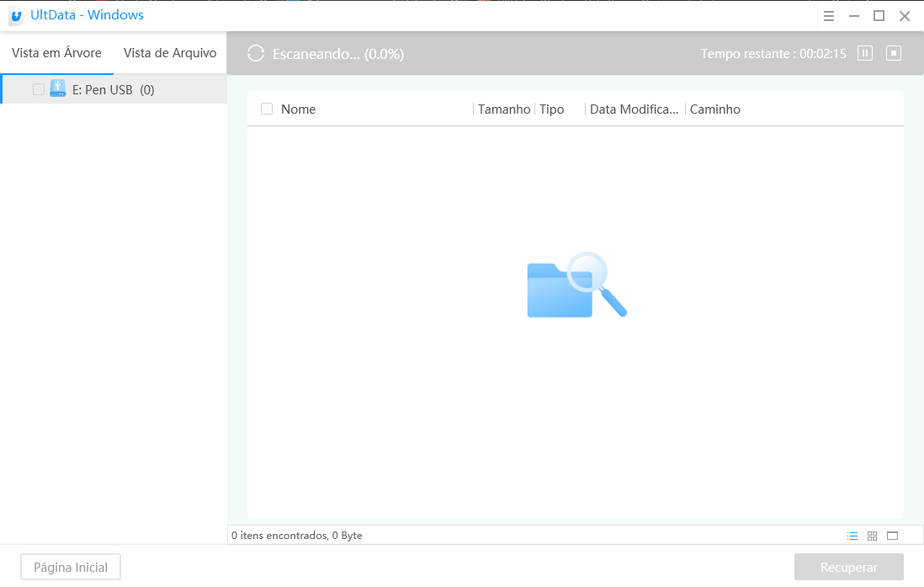Open the Vista em Árvore tab
The image size is (924, 587).
[56, 53]
